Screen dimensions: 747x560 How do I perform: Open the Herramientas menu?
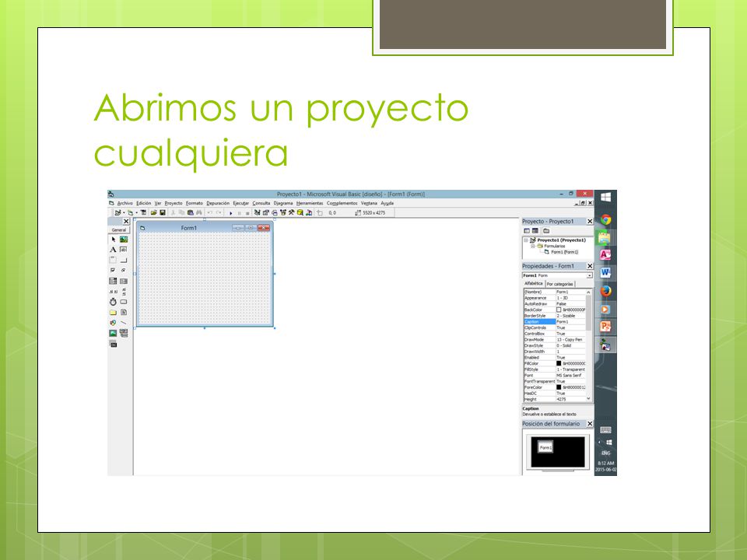tap(310, 203)
